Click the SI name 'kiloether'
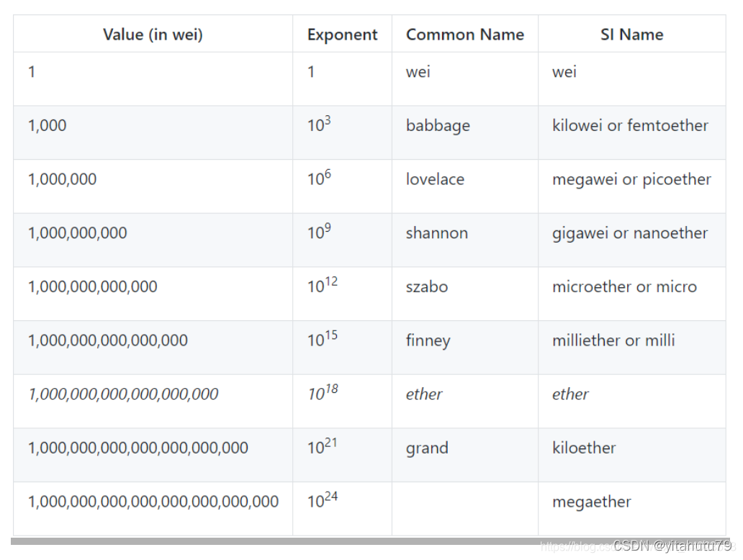The image size is (743, 560). [584, 448]
